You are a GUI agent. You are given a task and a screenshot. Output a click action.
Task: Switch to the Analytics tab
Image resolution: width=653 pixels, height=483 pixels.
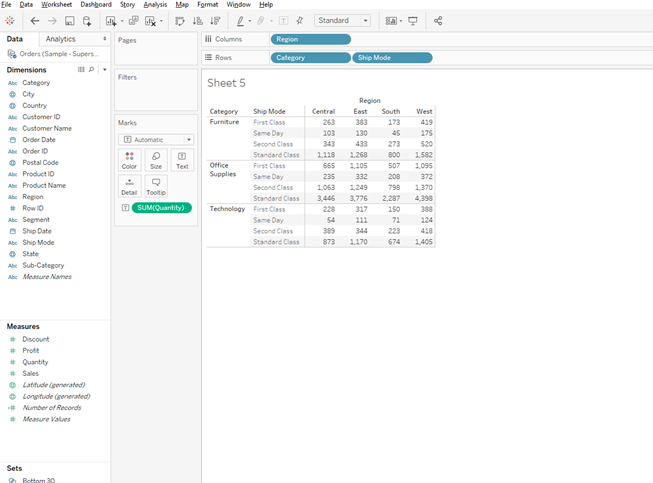61,39
